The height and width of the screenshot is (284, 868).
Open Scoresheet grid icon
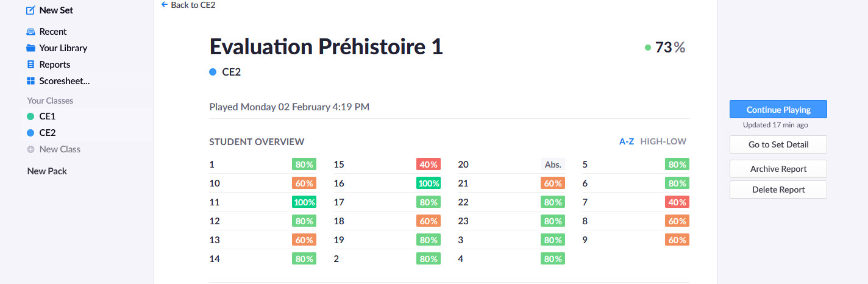point(30,81)
